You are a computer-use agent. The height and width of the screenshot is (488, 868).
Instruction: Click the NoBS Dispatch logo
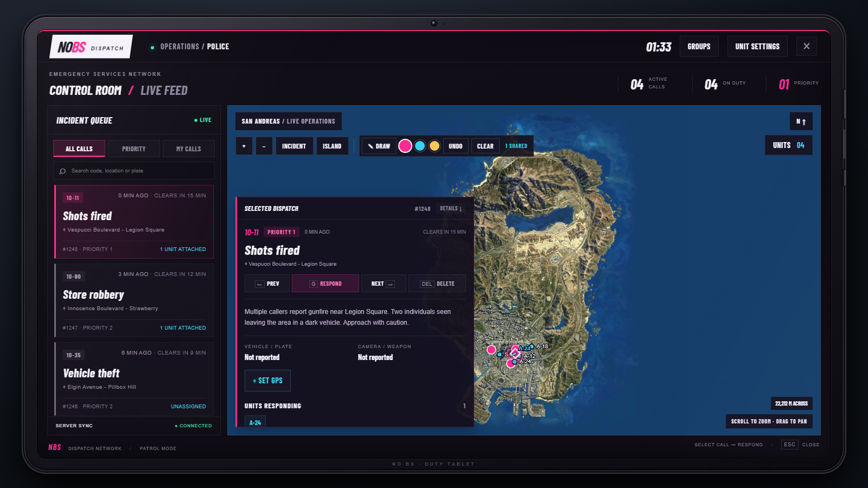(x=91, y=47)
